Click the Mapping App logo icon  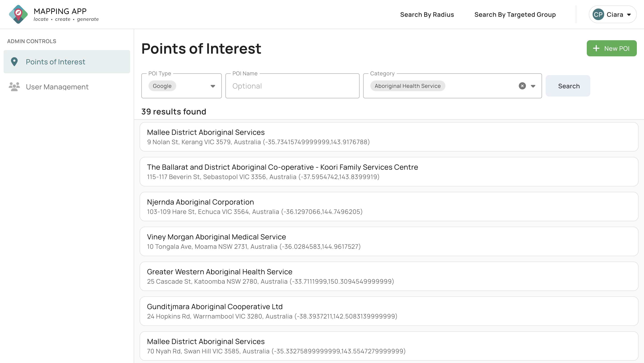18,14
